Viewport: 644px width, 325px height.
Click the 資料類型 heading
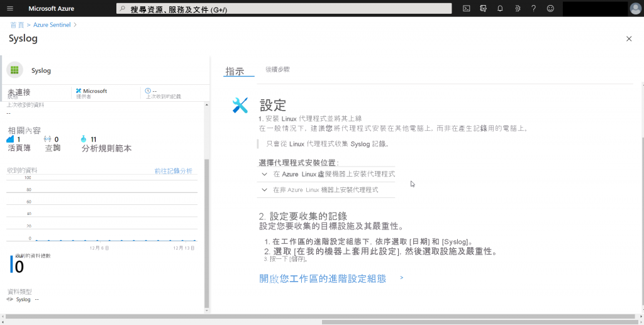coord(19,292)
